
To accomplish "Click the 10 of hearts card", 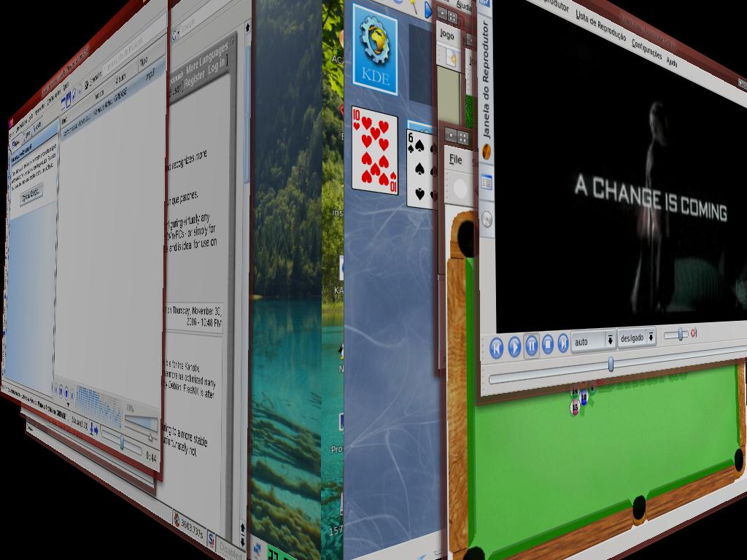I will coord(375,151).
